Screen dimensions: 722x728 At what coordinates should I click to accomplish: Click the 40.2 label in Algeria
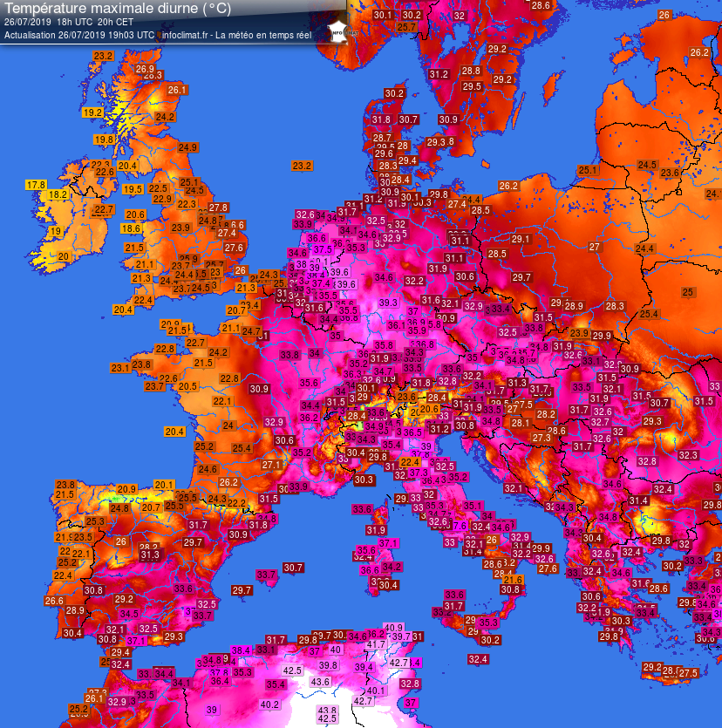pyautogui.click(x=269, y=704)
